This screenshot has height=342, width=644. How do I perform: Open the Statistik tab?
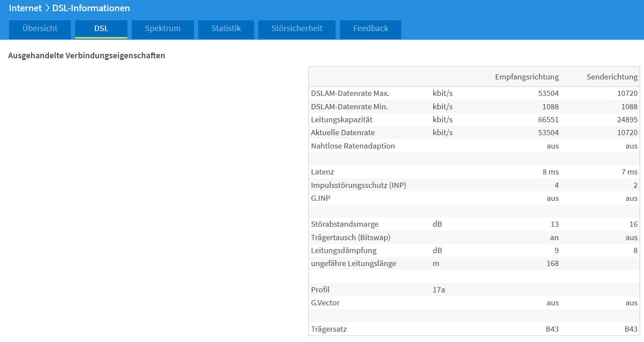(226, 29)
